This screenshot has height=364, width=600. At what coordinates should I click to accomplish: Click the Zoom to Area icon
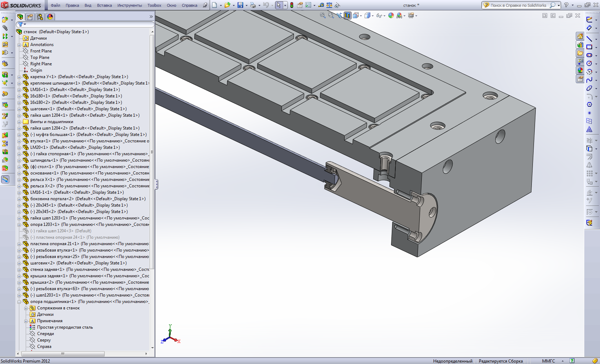click(331, 15)
